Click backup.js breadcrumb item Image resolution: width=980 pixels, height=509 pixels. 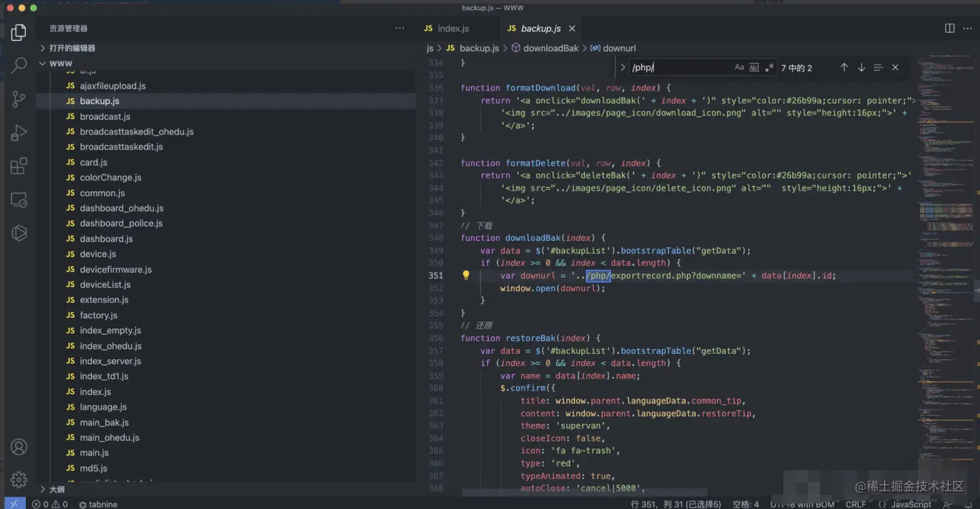pyautogui.click(x=473, y=48)
